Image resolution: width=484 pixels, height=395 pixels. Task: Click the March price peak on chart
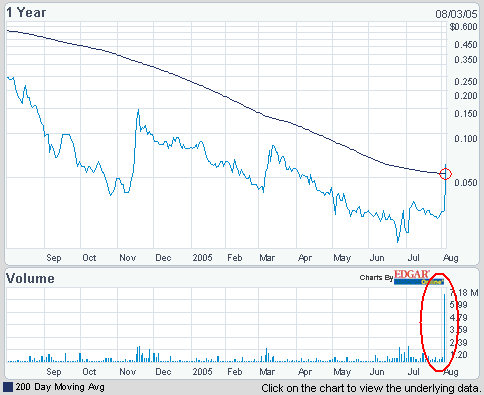coord(273,146)
